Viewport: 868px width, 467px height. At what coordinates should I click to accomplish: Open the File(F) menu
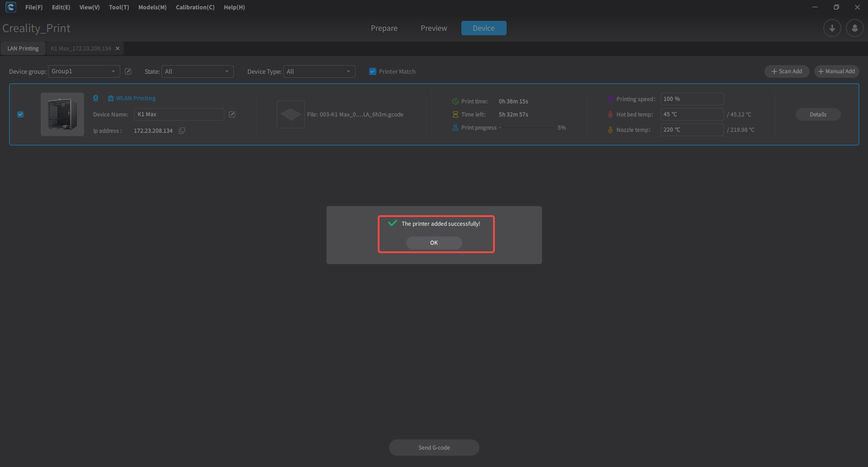point(34,7)
